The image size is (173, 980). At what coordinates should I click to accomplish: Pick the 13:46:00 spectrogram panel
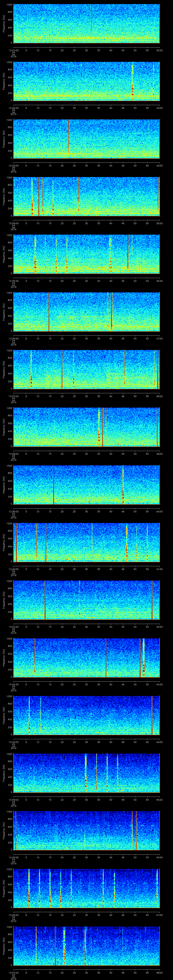coord(86,888)
